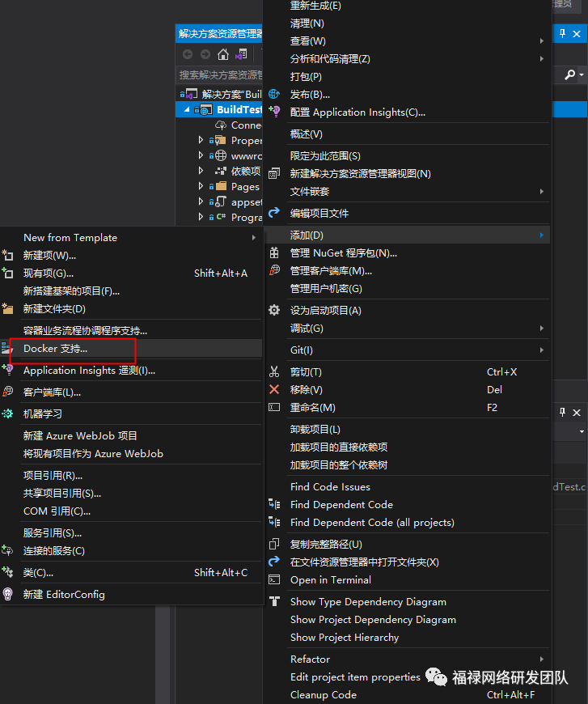Close the Solution Explorer panel
Screen dimensions: 588x704
577,34
